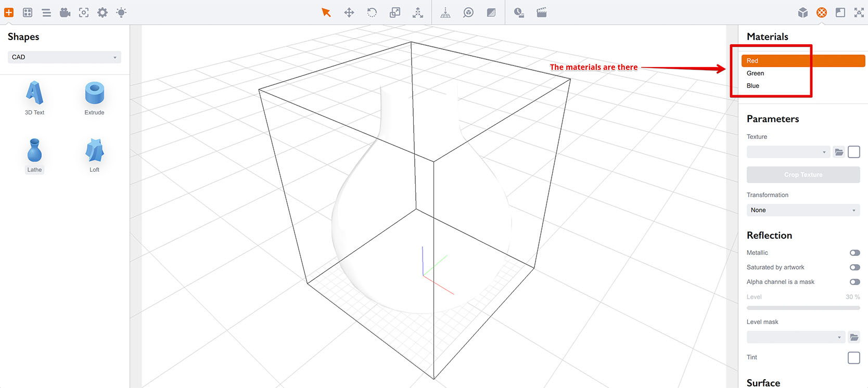
Task: Open the camera settings icon
Action: coord(65,12)
